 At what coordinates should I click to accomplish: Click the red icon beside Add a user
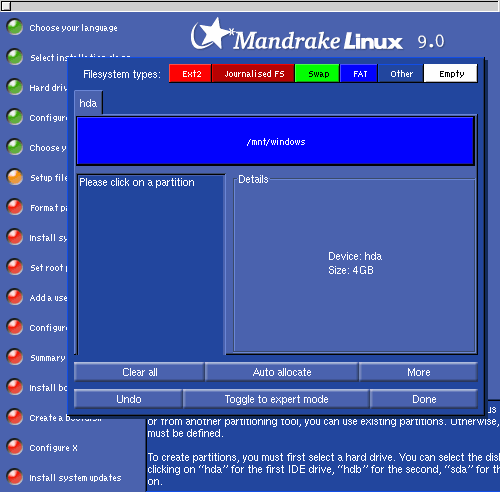(15, 297)
